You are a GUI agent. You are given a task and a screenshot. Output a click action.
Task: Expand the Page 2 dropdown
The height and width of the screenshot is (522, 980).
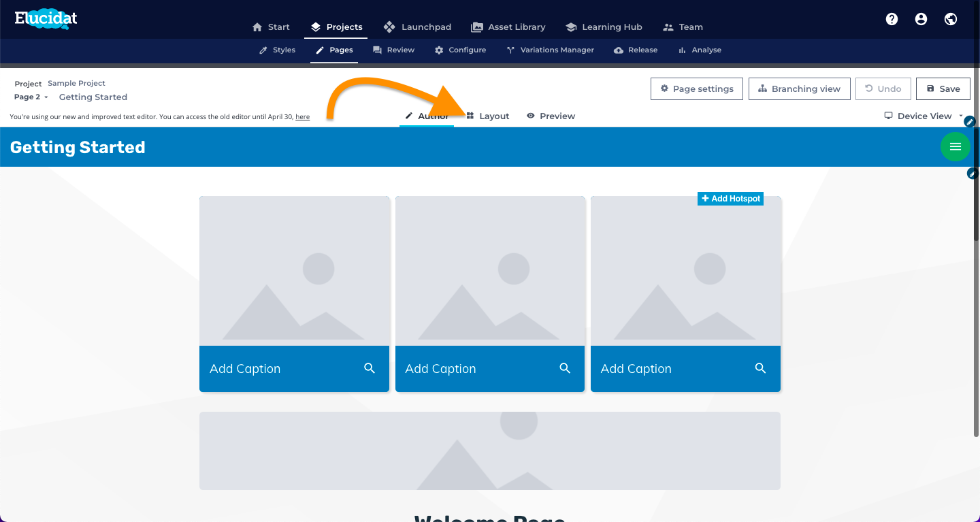pos(31,97)
